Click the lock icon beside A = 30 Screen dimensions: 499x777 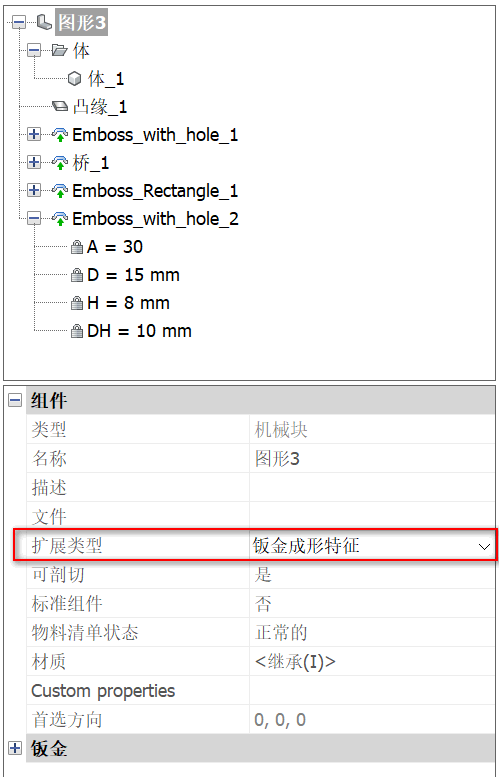pos(77,247)
